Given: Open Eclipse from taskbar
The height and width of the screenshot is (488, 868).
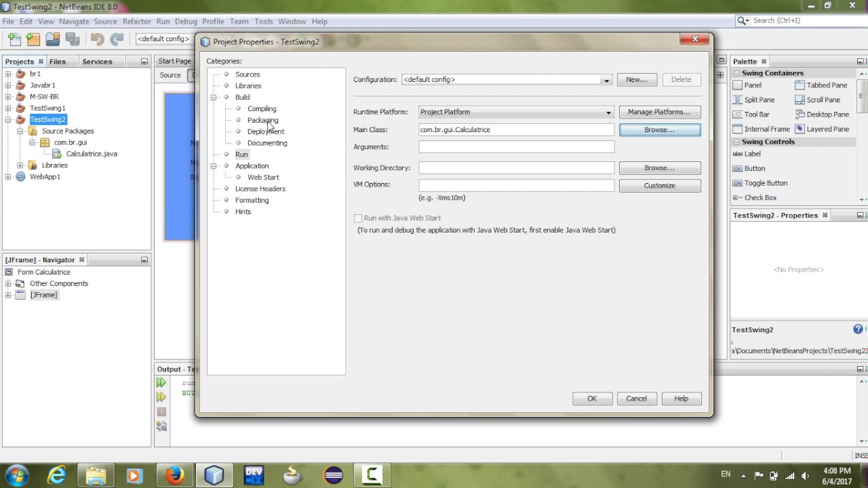Looking at the screenshot, I should [333, 475].
